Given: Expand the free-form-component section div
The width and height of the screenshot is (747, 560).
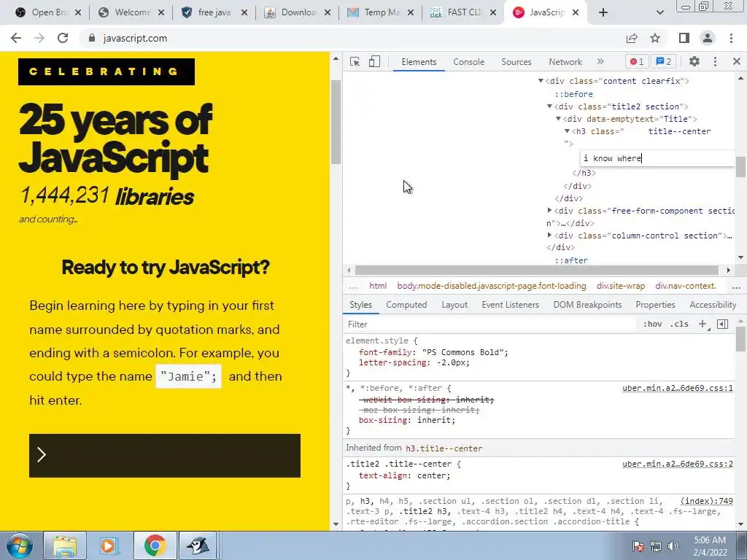Looking at the screenshot, I should (549, 210).
